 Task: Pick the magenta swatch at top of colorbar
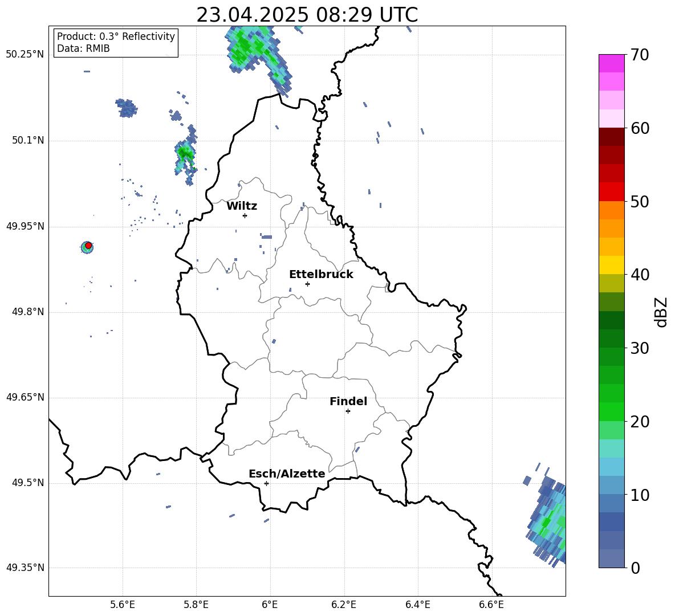(x=611, y=64)
